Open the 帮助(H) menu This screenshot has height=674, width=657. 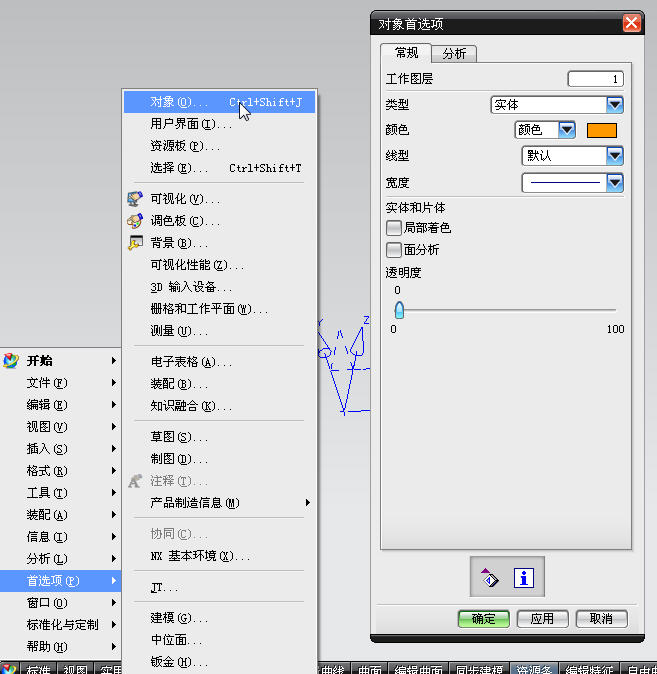pyautogui.click(x=60, y=646)
